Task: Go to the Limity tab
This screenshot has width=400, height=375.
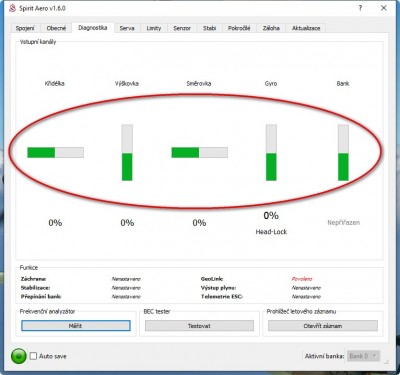Action: coord(154,28)
